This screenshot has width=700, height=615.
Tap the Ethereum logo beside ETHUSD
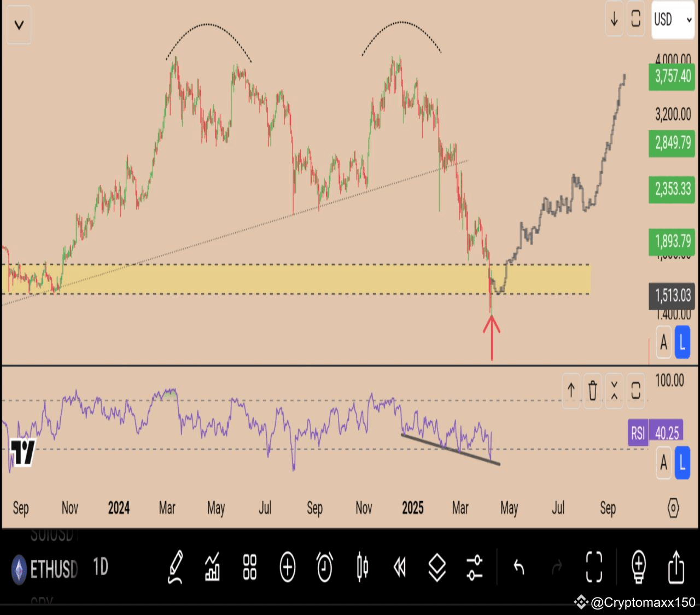click(x=19, y=570)
